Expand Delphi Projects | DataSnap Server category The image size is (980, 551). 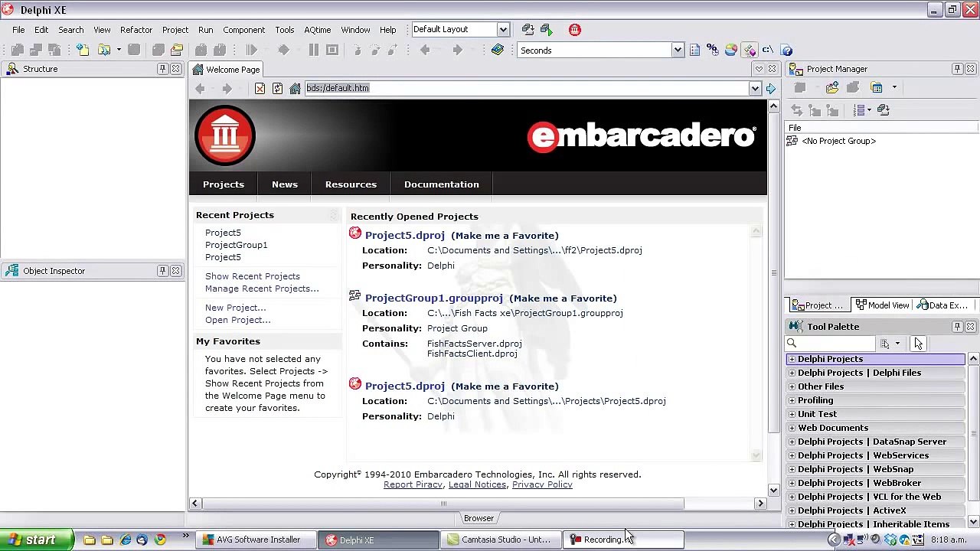pos(792,442)
